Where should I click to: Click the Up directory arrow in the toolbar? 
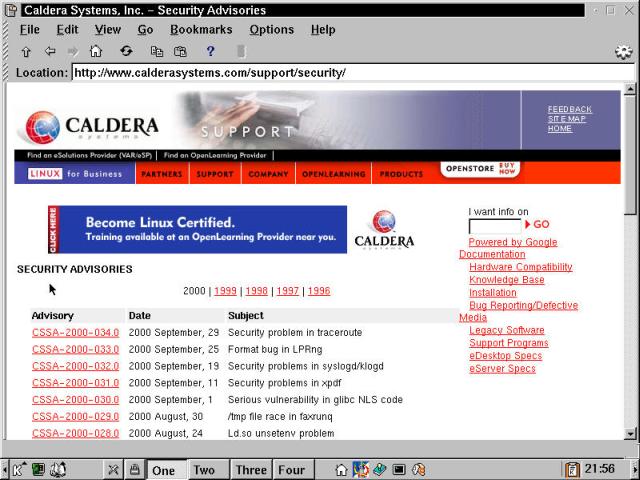pyautogui.click(x=26, y=51)
